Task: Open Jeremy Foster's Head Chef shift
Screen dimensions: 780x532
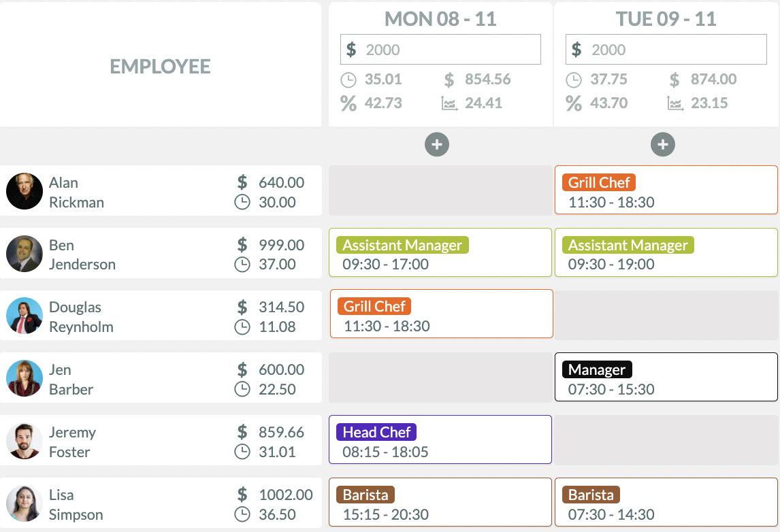Action: (440, 439)
